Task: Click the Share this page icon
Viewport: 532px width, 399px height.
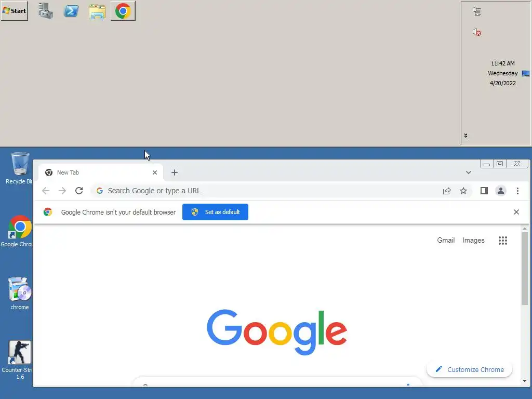Action: [447, 191]
